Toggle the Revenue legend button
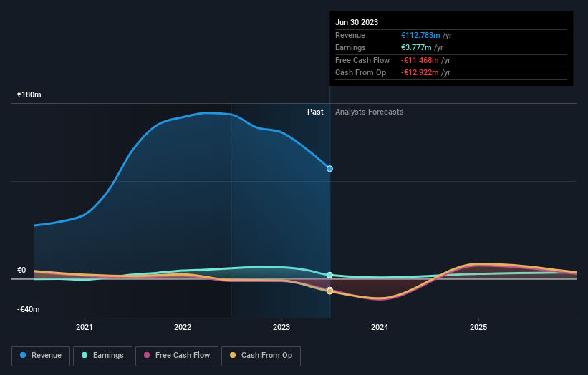588x375 pixels. pos(41,356)
